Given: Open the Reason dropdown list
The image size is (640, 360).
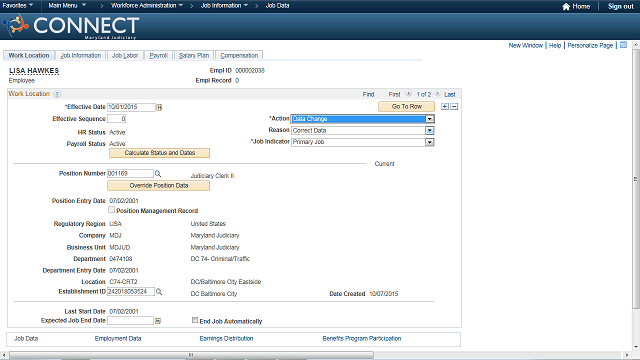Looking at the screenshot, I should (429, 131).
